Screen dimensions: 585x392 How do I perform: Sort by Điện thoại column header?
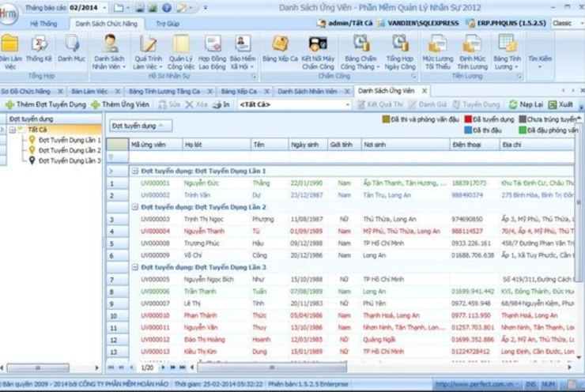(x=474, y=145)
